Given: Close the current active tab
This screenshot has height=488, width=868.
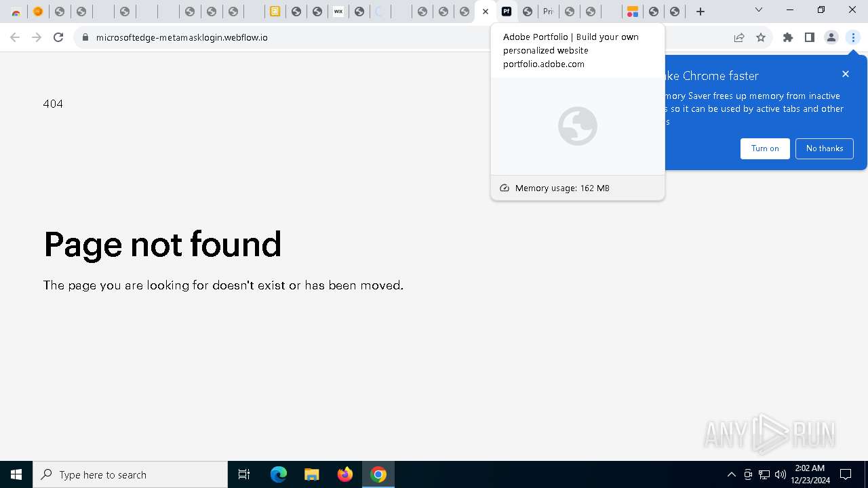Looking at the screenshot, I should click(x=486, y=12).
